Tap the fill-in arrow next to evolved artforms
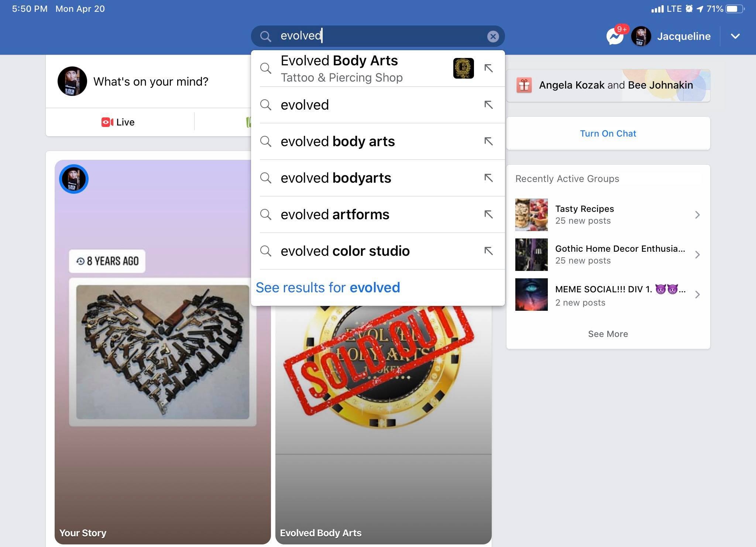The image size is (756, 547). tap(488, 214)
